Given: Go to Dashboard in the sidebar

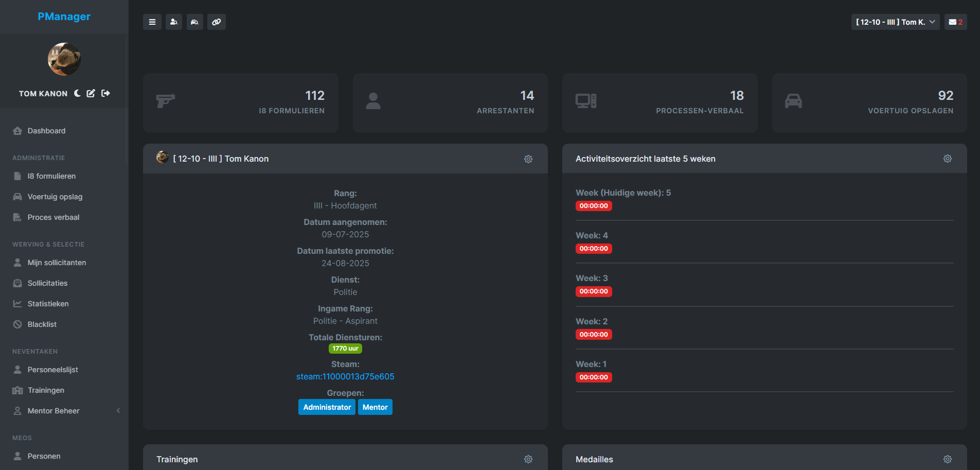Looking at the screenshot, I should pyautogui.click(x=46, y=131).
